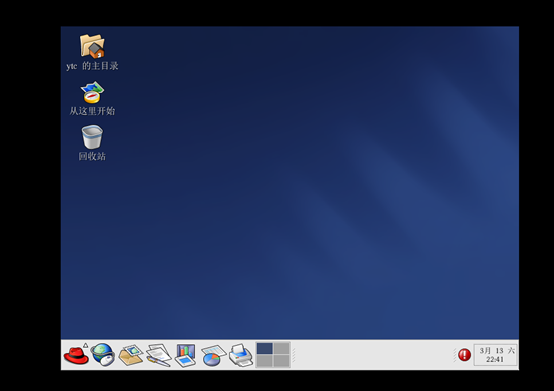The width and height of the screenshot is (554, 391).
Task: Switch to the bottom-left workspace
Action: pyautogui.click(x=265, y=361)
